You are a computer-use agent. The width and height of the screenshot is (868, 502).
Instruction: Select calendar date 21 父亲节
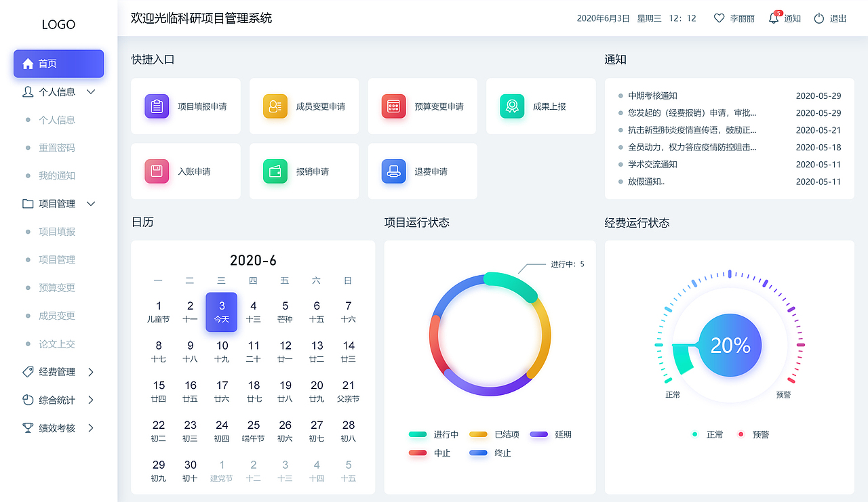tap(349, 392)
